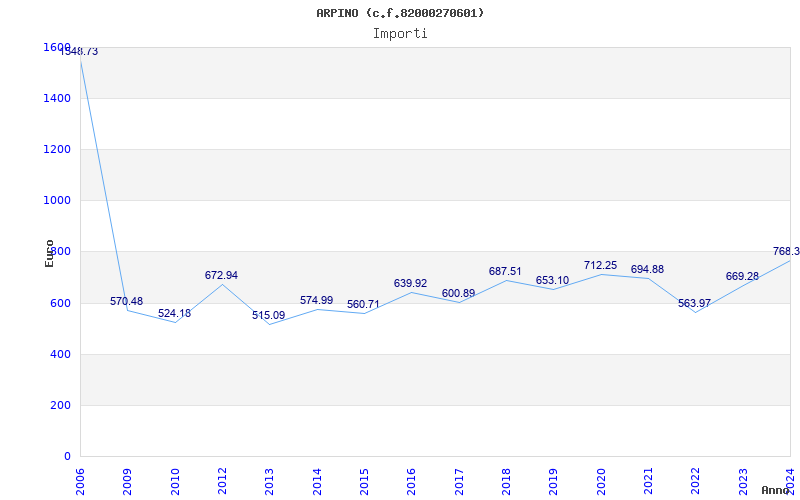This screenshot has height=500, width=800.
Task: Click y-axis value 600
Action: pyautogui.click(x=60, y=303)
